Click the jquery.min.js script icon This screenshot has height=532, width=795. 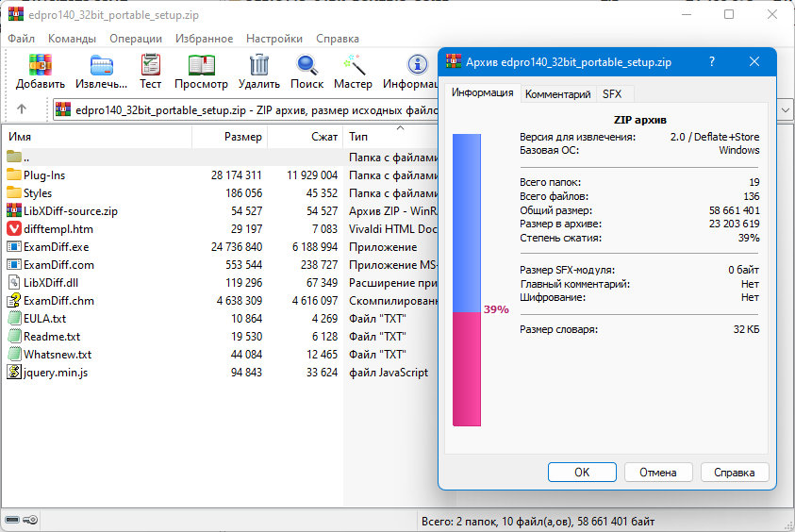click(14, 372)
